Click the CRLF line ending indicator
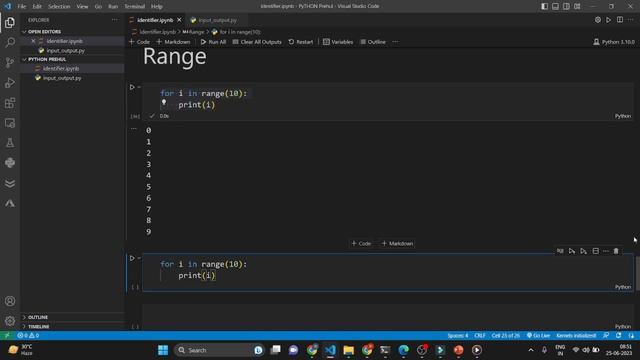 (x=480, y=336)
